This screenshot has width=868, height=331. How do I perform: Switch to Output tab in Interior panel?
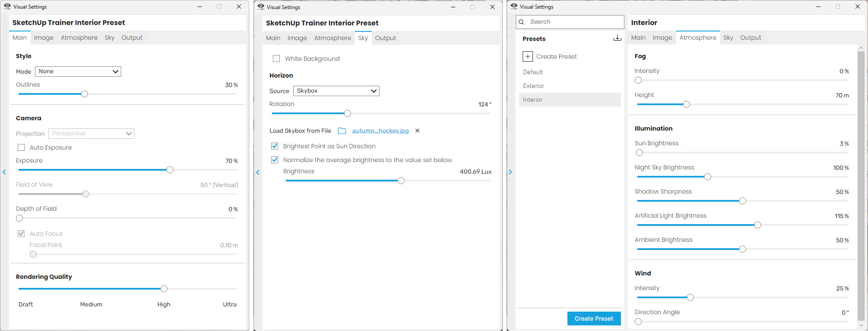[x=750, y=38]
